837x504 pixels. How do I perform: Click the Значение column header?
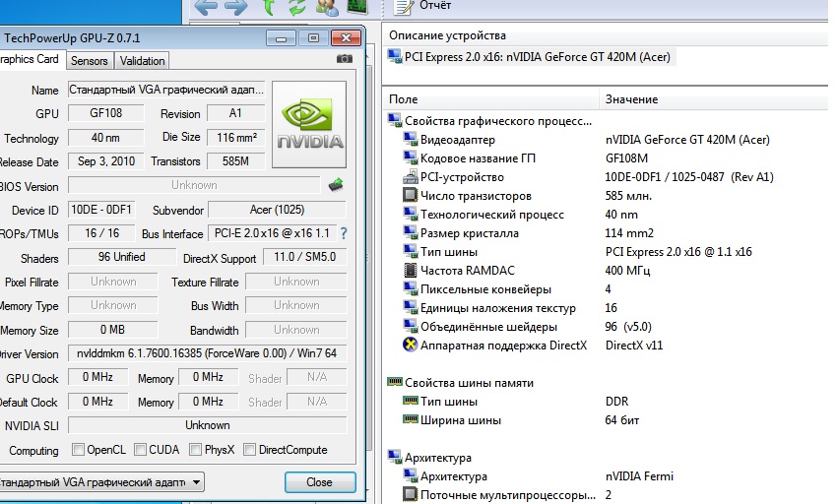pyautogui.click(x=631, y=99)
